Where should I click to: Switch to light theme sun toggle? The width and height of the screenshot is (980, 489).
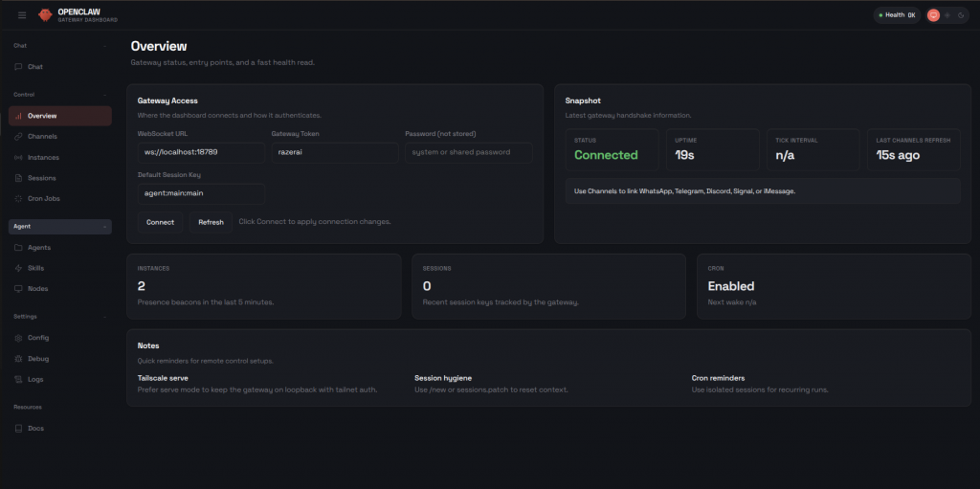[x=947, y=15]
